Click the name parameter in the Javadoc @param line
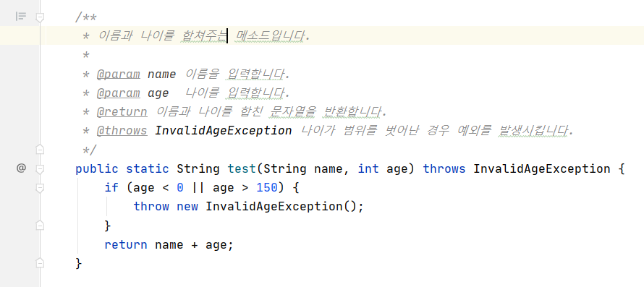 pyautogui.click(x=162, y=74)
